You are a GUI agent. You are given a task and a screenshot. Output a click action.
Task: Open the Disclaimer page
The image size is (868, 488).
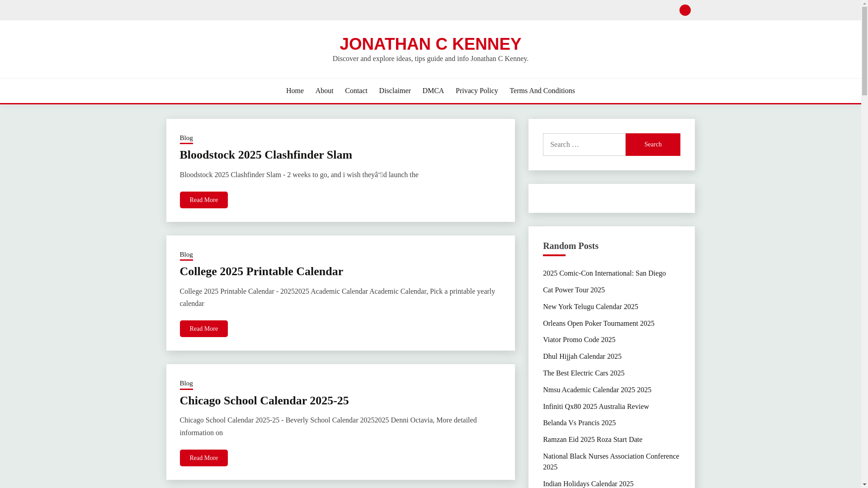coord(395,91)
